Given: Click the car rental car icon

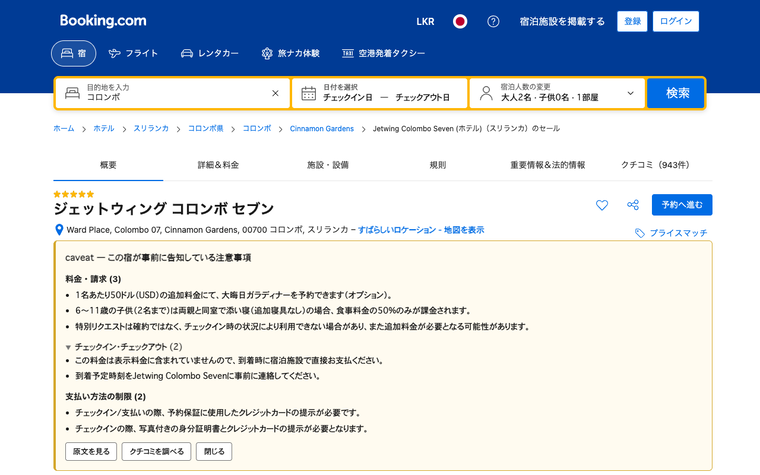Looking at the screenshot, I should click(x=187, y=53).
